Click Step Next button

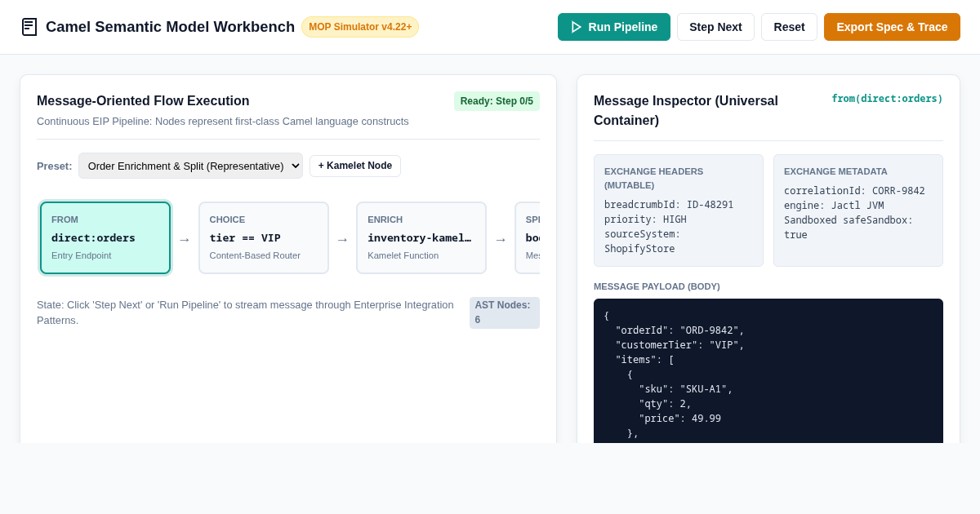(x=715, y=27)
